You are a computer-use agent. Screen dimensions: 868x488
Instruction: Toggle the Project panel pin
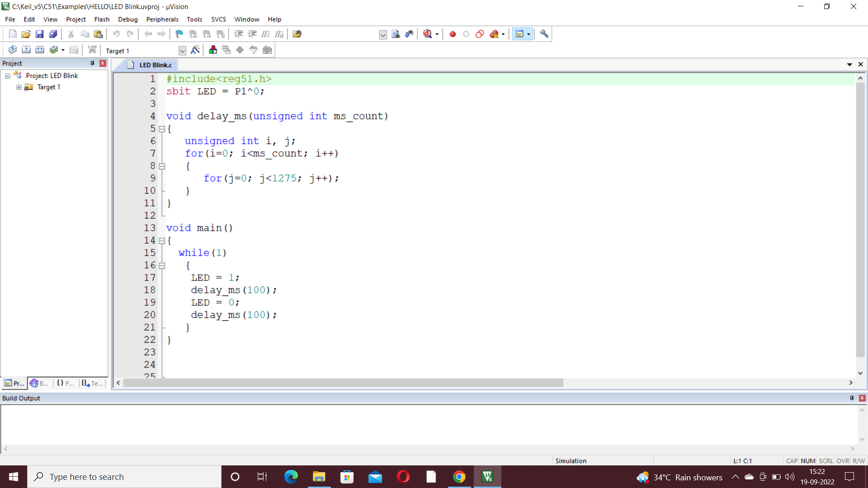click(92, 63)
